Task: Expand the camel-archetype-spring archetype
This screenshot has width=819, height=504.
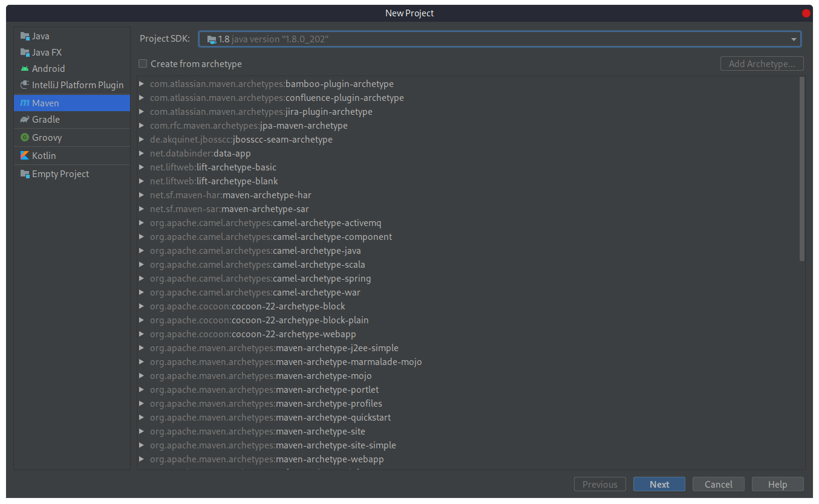Action: [141, 278]
